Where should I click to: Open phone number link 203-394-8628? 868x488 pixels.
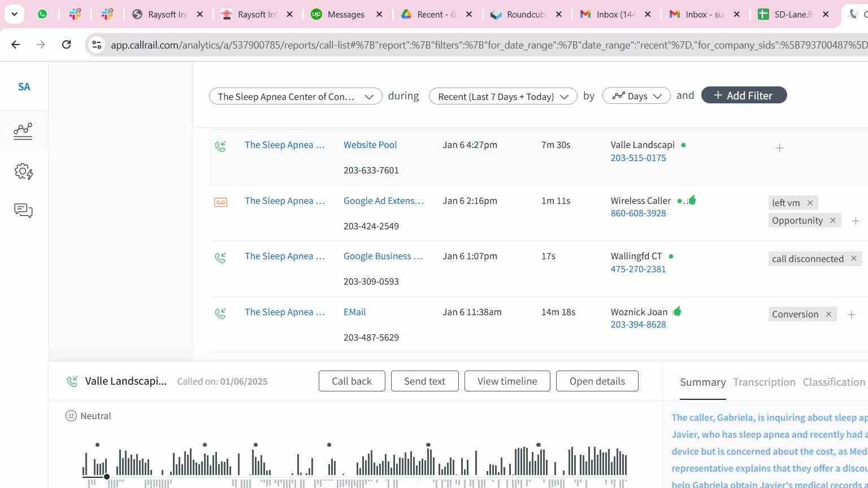(638, 325)
